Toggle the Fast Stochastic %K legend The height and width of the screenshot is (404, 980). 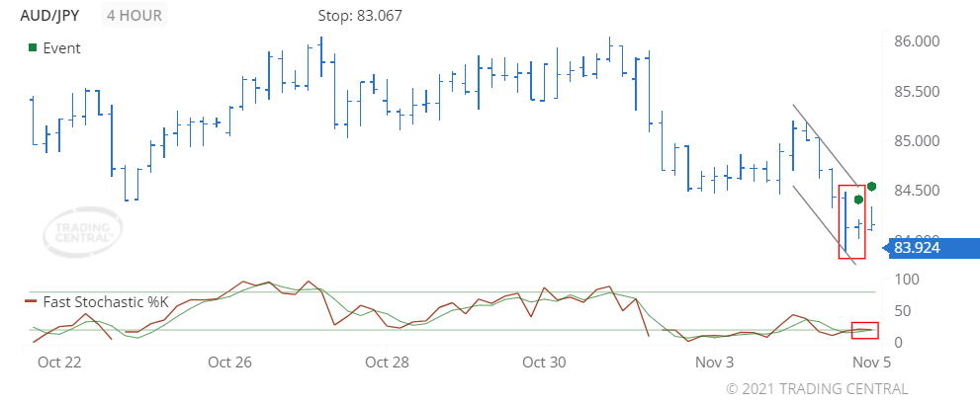tap(106, 302)
